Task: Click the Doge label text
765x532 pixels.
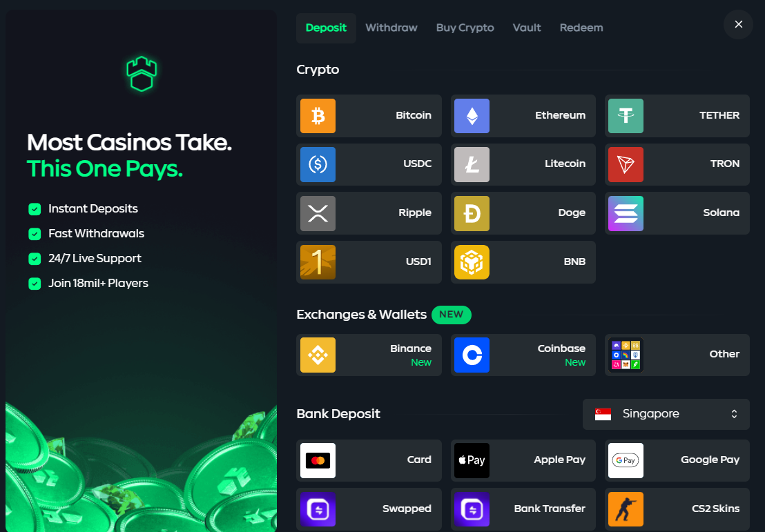Action: [572, 213]
